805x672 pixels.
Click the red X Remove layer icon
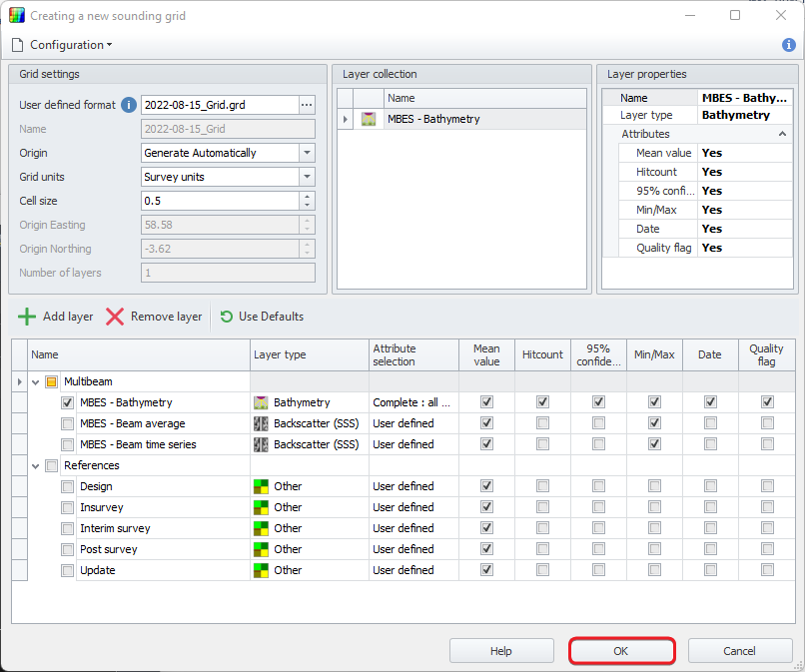click(115, 317)
